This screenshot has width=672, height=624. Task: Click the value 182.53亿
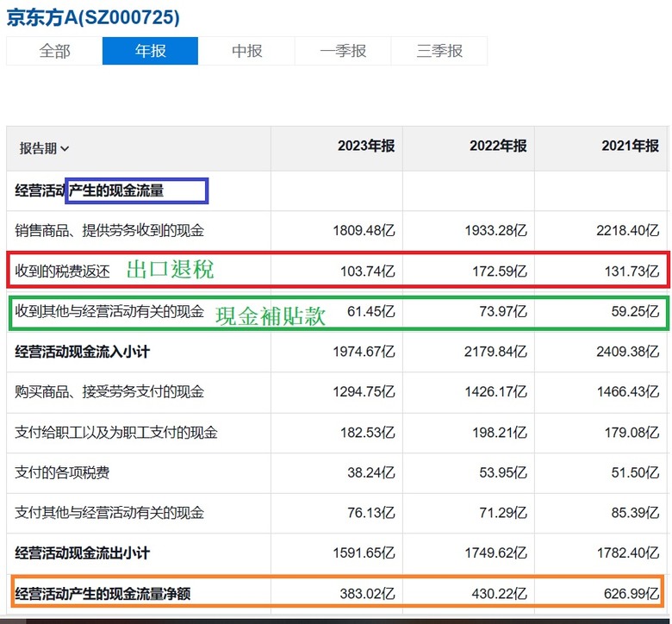[368, 433]
